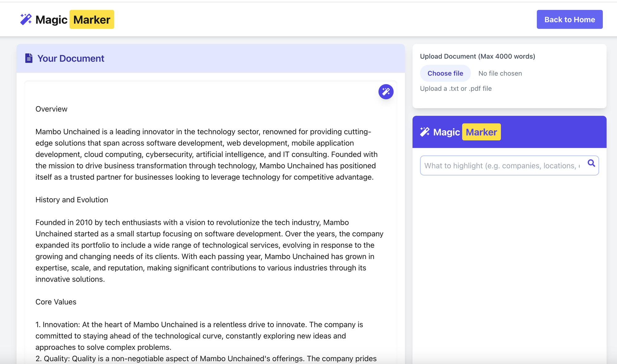Click the Upload a .txt or .pdf hint
The image size is (617, 364).
pyautogui.click(x=456, y=89)
